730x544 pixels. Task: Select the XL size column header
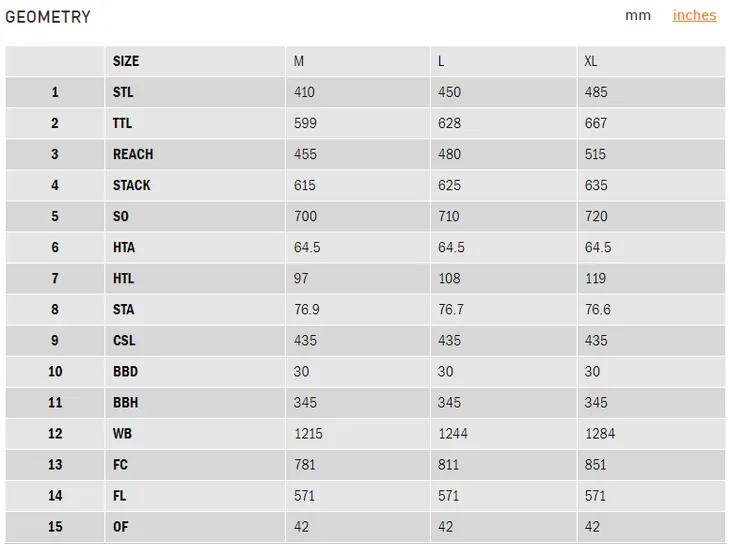coord(591,61)
